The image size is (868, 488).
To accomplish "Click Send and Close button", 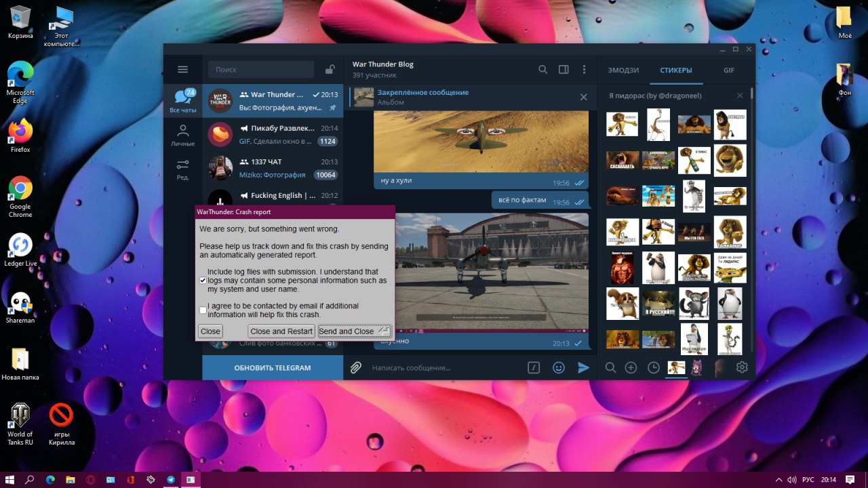I will (354, 331).
